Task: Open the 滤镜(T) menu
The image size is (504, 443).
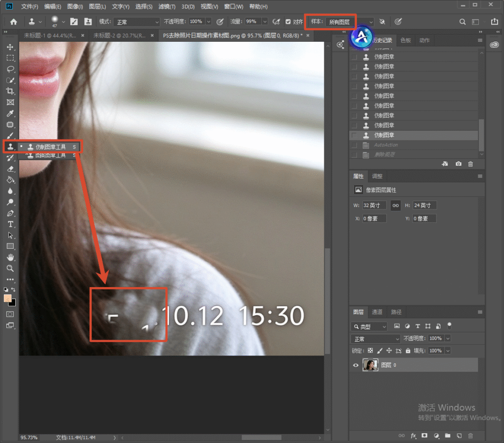Action: (167, 6)
